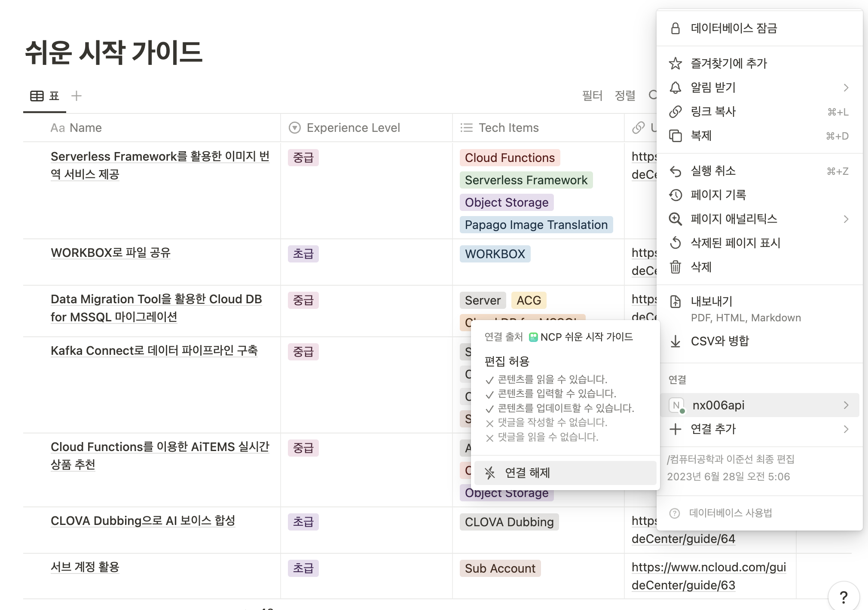
Task: Expand the 연결 추가 submenu arrow
Action: pos(846,429)
